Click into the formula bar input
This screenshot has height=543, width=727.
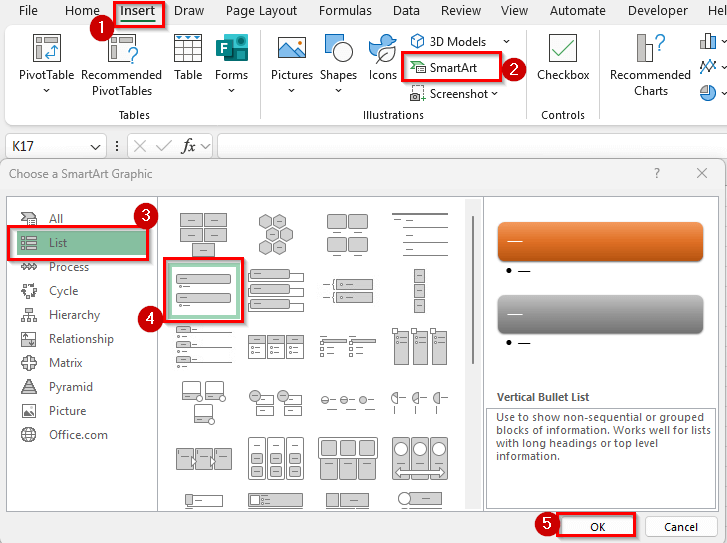[472, 146]
